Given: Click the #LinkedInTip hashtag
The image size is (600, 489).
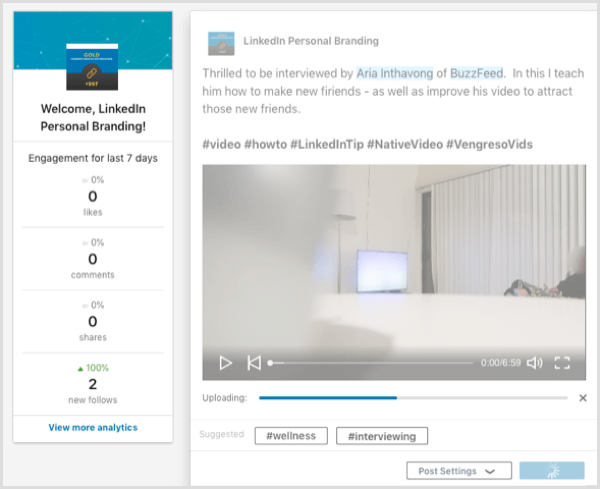Looking at the screenshot, I should 327,144.
